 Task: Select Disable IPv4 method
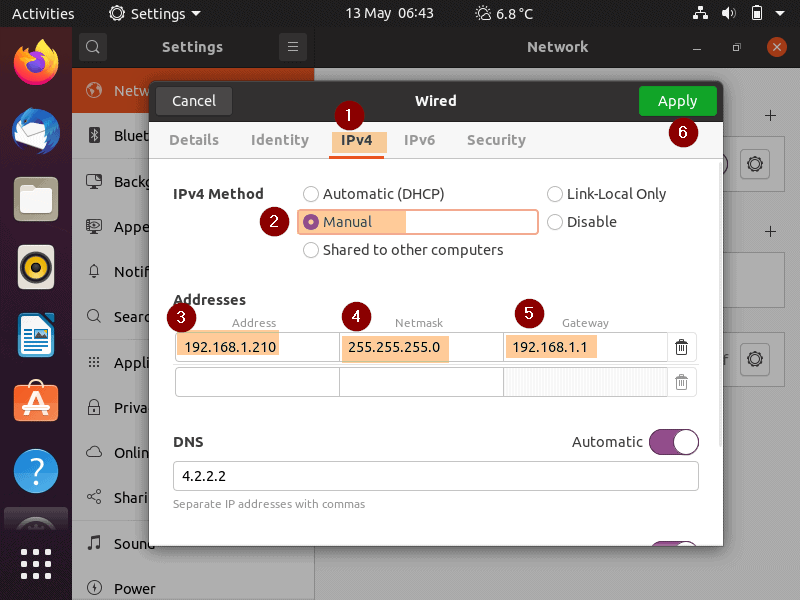(x=582, y=222)
